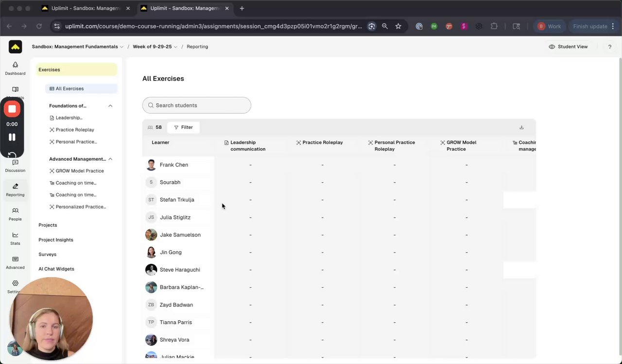Open the Stats chart icon

15,235
